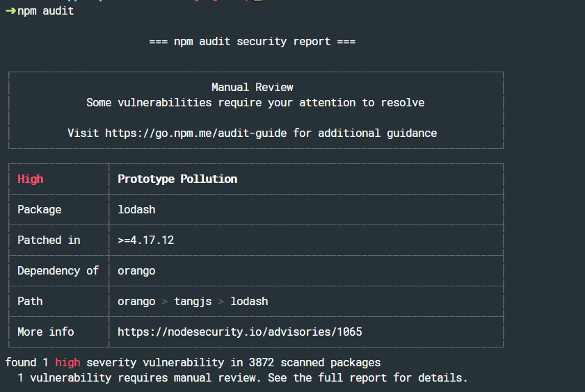Click the 'Dependency of' row label
The height and width of the screenshot is (392, 585).
58,270
